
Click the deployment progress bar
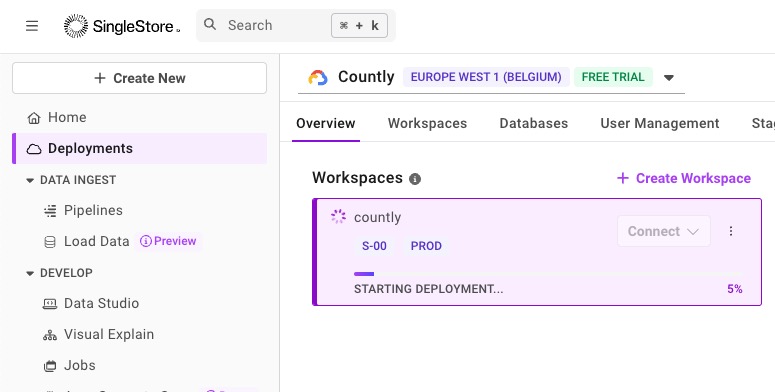tap(548, 274)
